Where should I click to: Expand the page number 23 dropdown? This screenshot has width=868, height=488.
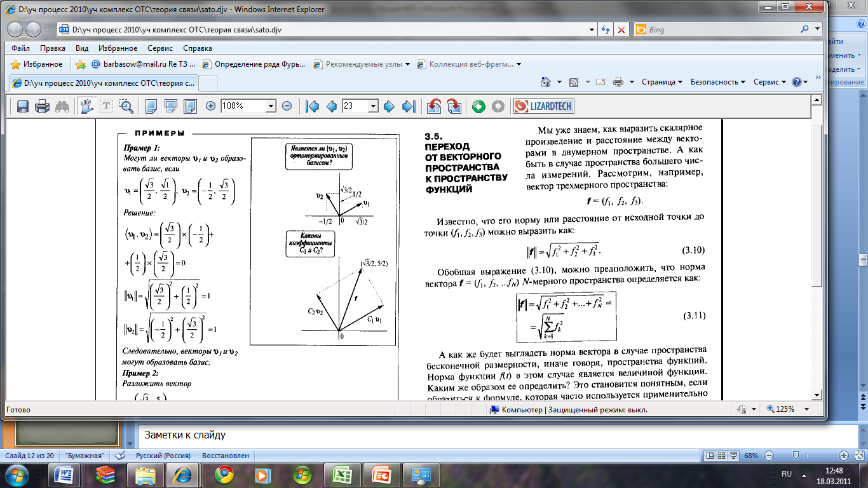[373, 106]
